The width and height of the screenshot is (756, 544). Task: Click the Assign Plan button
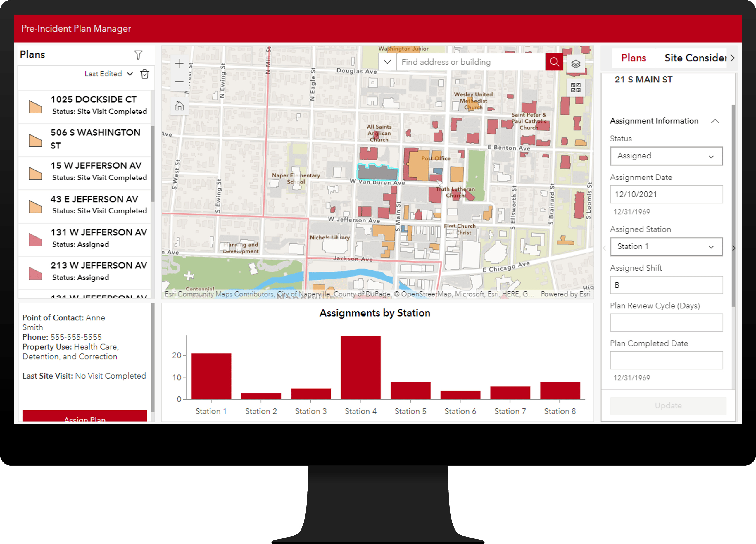tap(85, 416)
